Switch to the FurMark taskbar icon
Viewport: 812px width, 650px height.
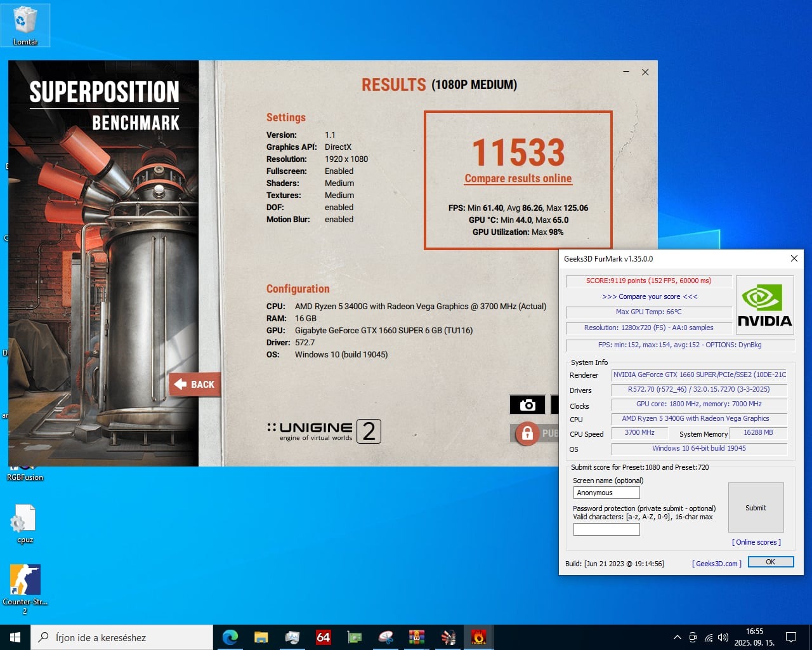(479, 637)
